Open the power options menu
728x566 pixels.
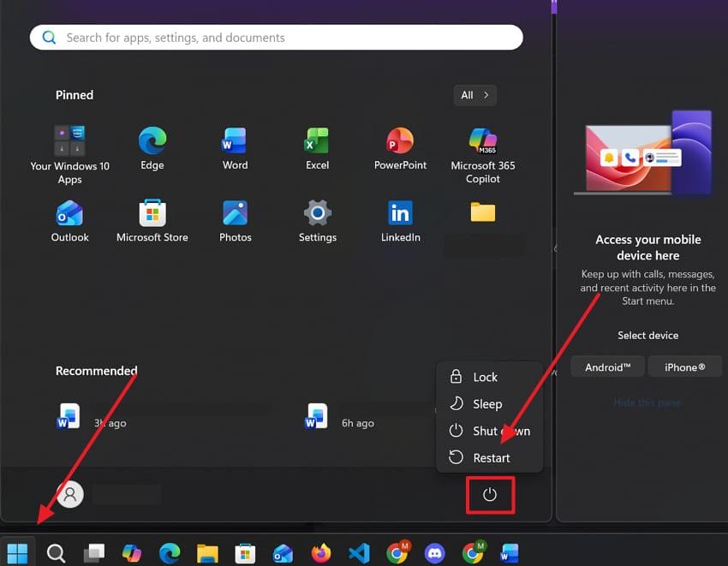pyautogui.click(x=490, y=494)
